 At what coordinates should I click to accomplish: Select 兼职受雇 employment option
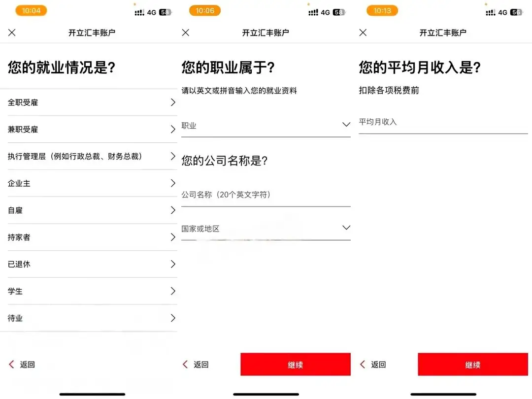point(92,129)
